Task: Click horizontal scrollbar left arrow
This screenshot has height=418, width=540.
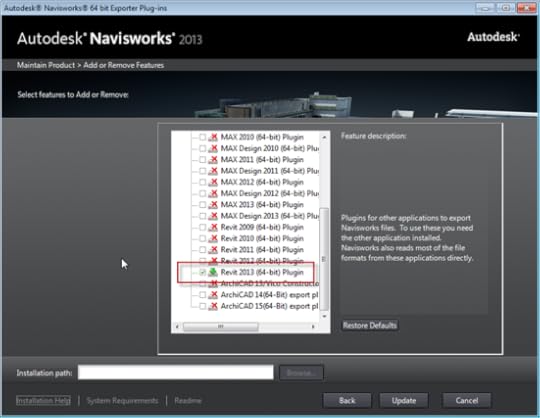Action: tap(177, 326)
